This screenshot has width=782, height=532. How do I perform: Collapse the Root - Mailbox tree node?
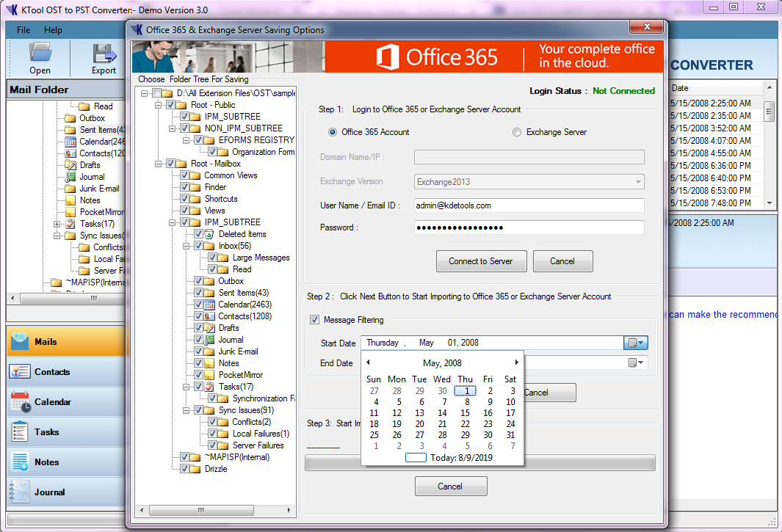(159, 164)
